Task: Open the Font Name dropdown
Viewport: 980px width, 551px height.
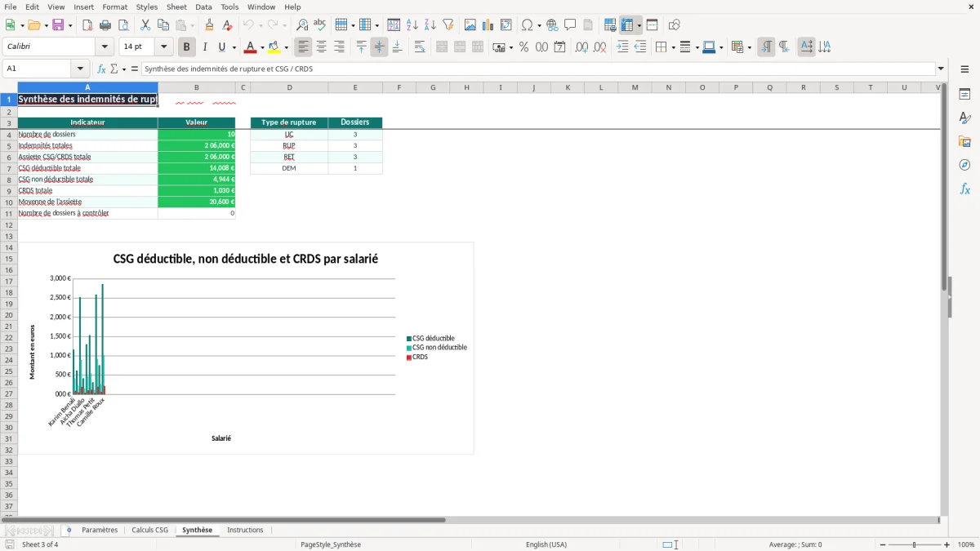Action: point(105,47)
